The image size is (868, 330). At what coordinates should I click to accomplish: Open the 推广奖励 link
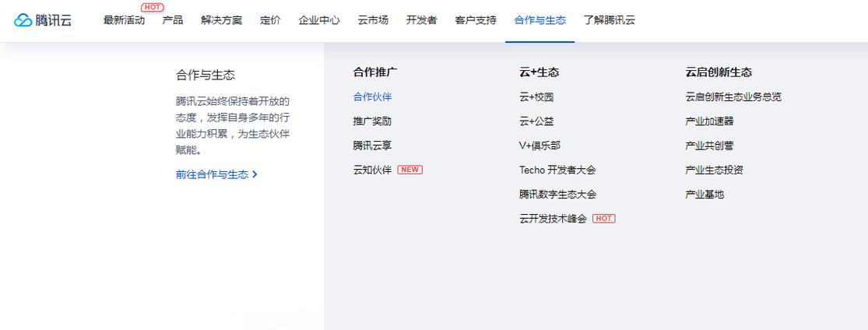click(x=373, y=121)
